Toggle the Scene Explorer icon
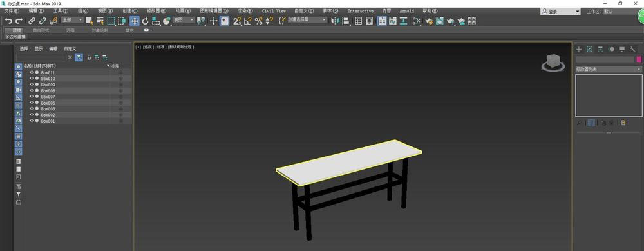 coord(359,21)
